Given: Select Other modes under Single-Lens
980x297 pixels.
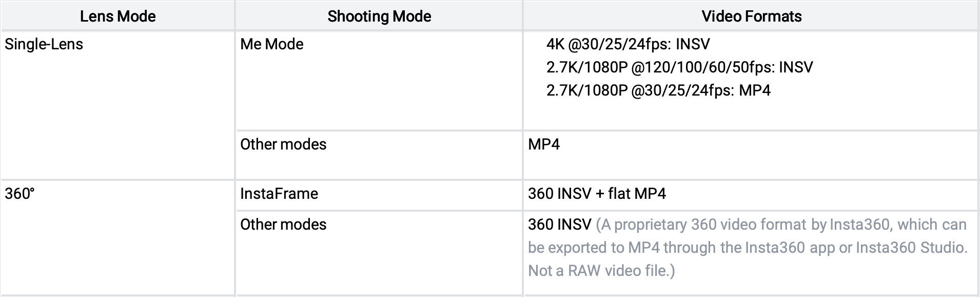Looking at the screenshot, I should coord(379,155).
